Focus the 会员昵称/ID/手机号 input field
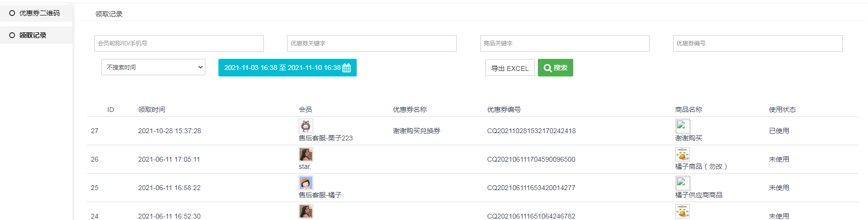Screen dimensions: 868x220 tap(179, 43)
